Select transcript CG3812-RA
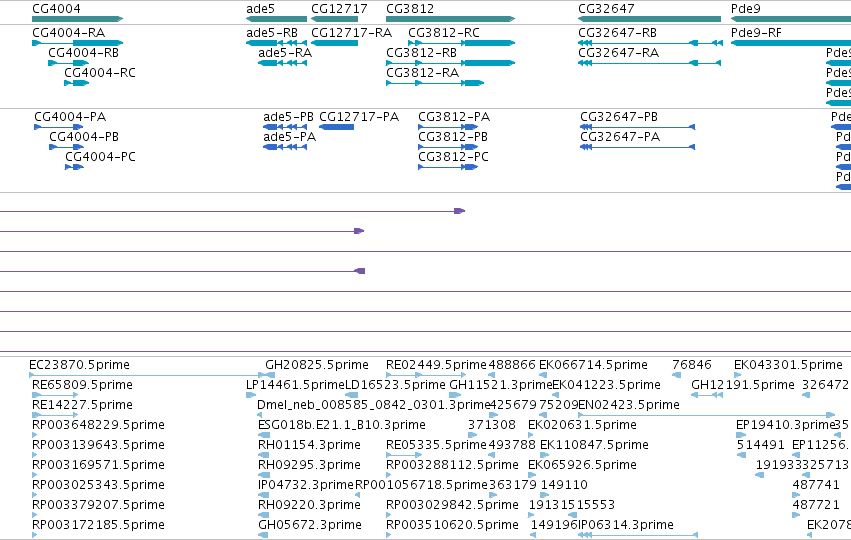 pos(422,73)
